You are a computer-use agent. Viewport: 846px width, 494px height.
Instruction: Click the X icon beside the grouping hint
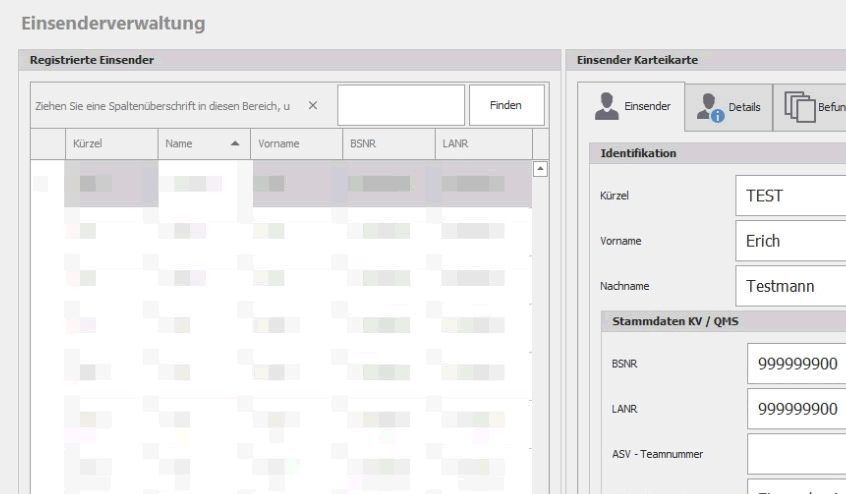click(313, 106)
